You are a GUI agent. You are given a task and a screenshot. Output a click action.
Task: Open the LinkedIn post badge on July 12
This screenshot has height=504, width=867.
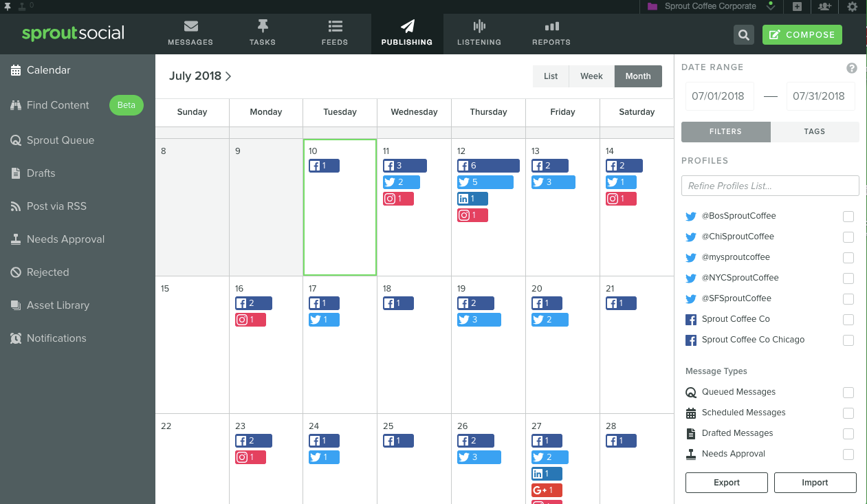[472, 199]
